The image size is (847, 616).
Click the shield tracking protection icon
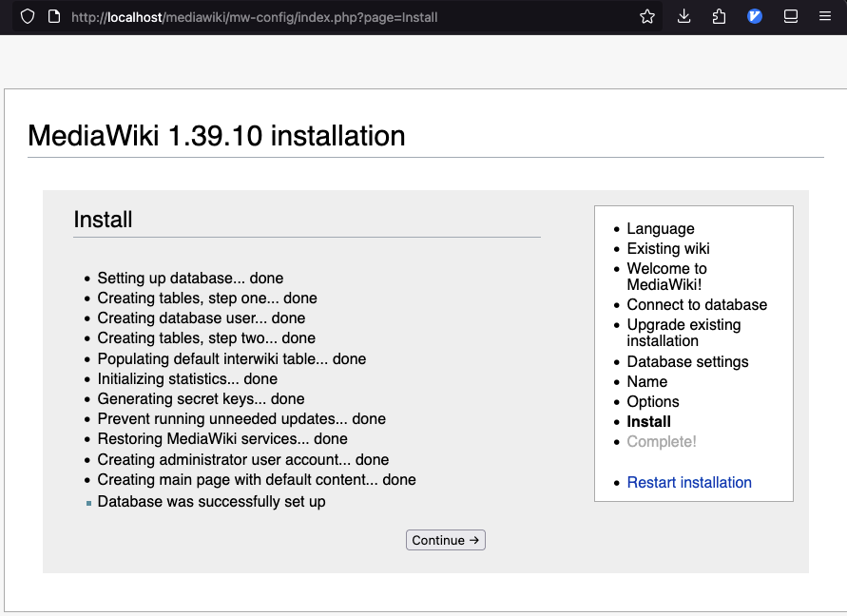coord(28,17)
